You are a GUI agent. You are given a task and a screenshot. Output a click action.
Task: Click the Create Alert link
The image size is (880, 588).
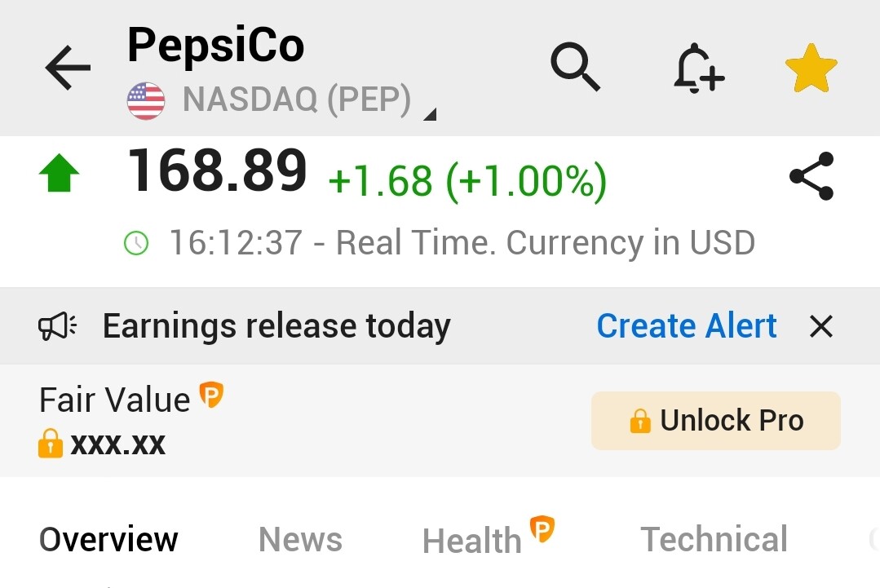[x=686, y=326]
